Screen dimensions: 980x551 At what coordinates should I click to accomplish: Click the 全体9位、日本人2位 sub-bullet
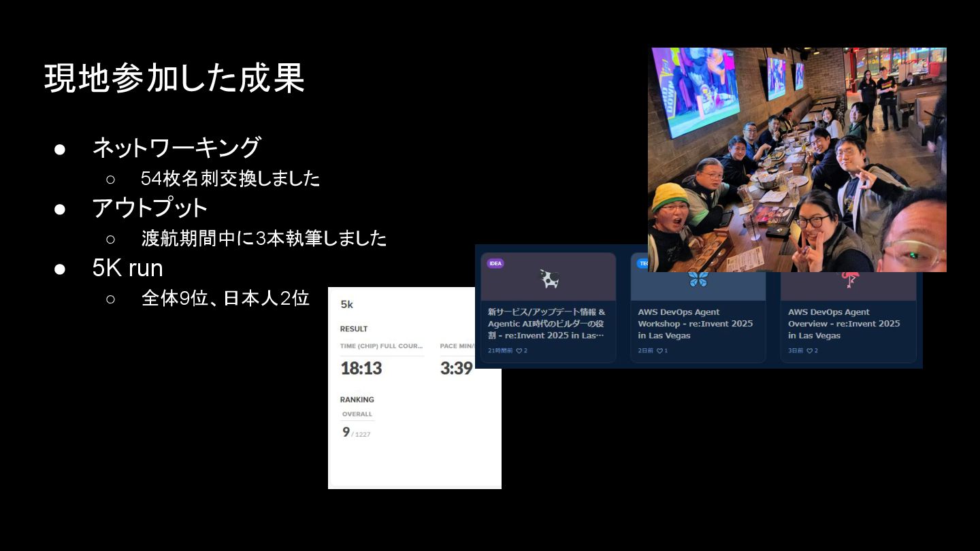225,298
